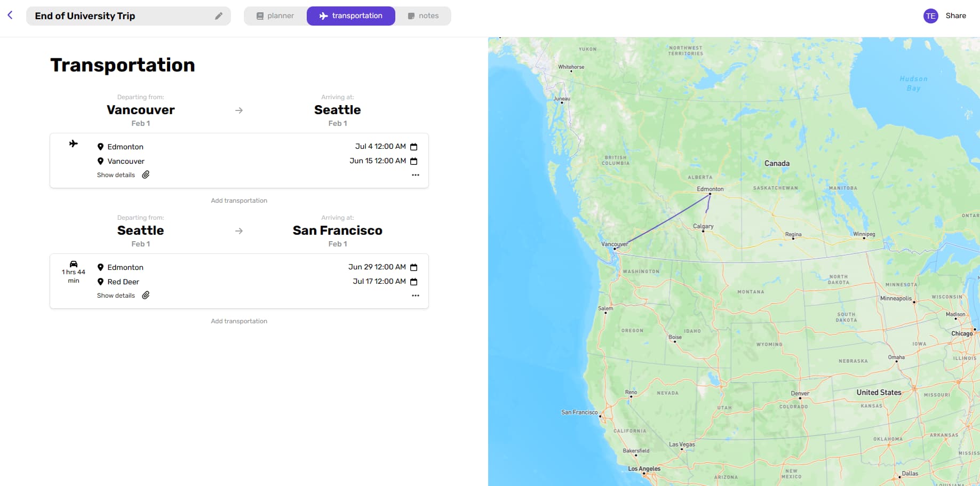980x486 pixels.
Task: Open the calendar for Jun 29 date
Action: [x=413, y=267]
